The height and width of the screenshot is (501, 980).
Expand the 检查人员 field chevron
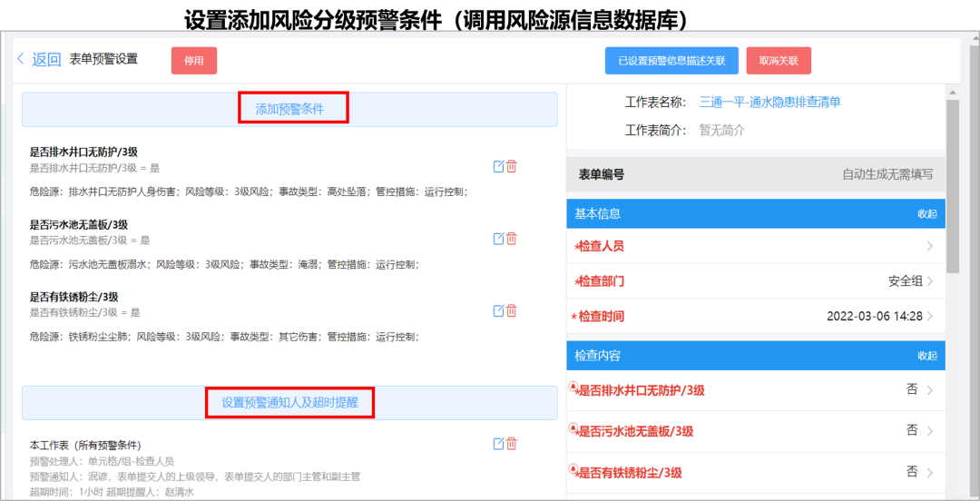(929, 246)
